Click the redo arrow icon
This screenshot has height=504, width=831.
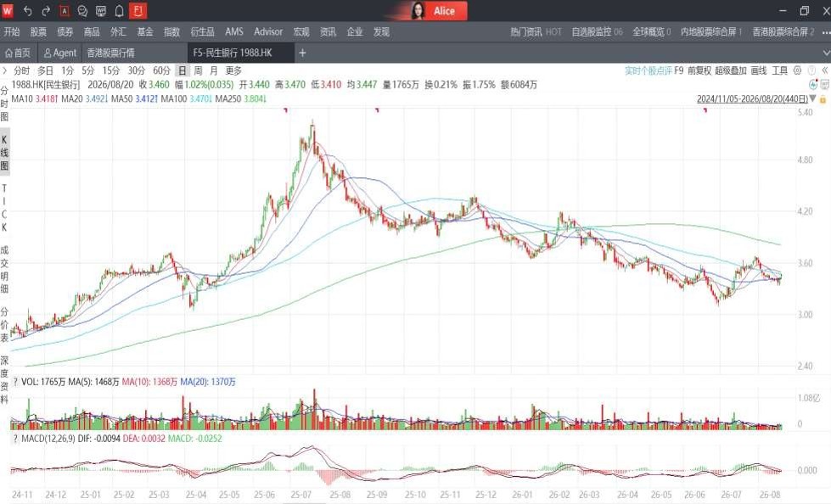[46, 10]
